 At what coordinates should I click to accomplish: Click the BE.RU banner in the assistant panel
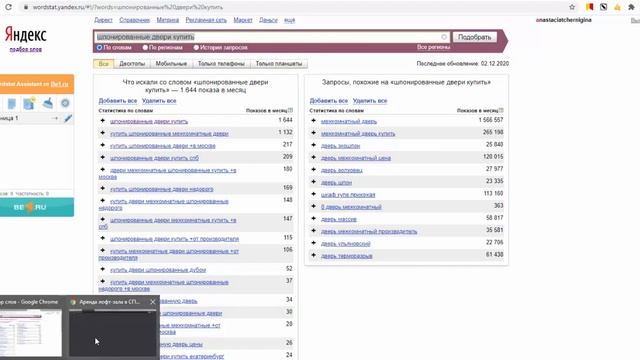tap(37, 207)
